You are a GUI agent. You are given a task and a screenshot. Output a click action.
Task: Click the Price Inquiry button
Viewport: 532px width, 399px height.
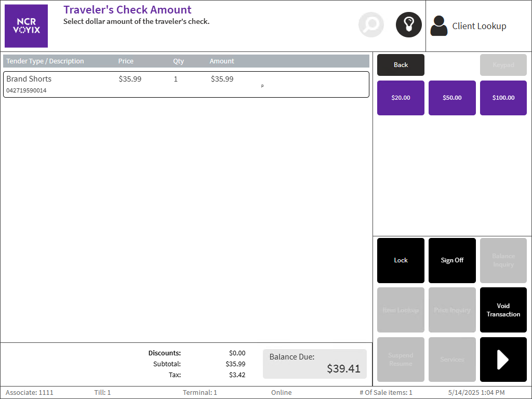452,310
